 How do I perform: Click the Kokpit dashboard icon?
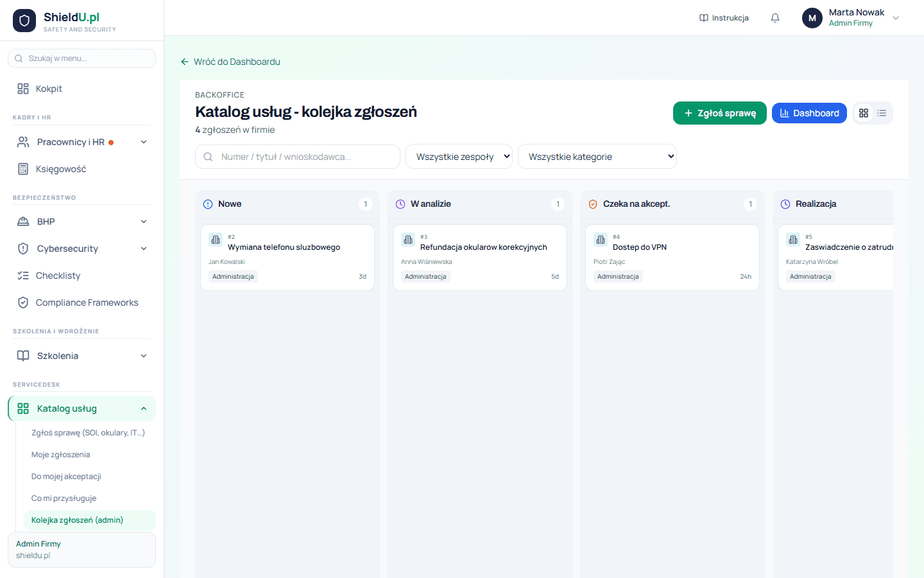pyautogui.click(x=23, y=89)
